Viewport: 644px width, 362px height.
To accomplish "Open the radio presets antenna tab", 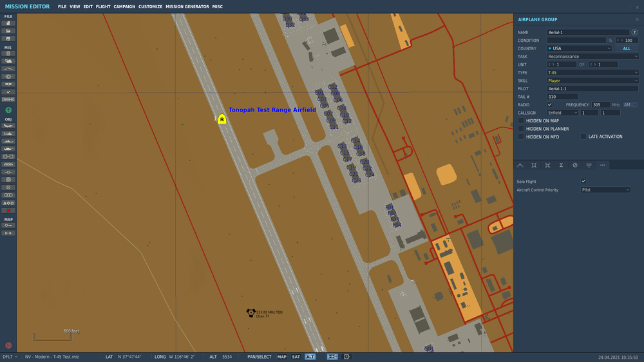I will (x=589, y=165).
